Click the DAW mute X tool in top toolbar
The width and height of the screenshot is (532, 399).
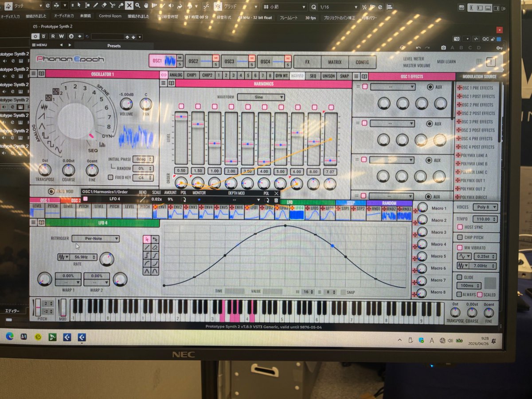click(x=129, y=6)
